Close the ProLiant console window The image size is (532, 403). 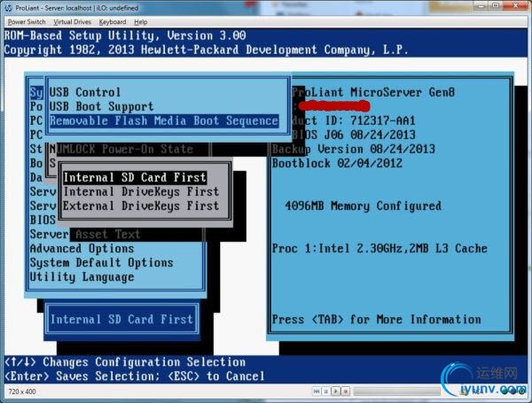[x=515, y=6]
